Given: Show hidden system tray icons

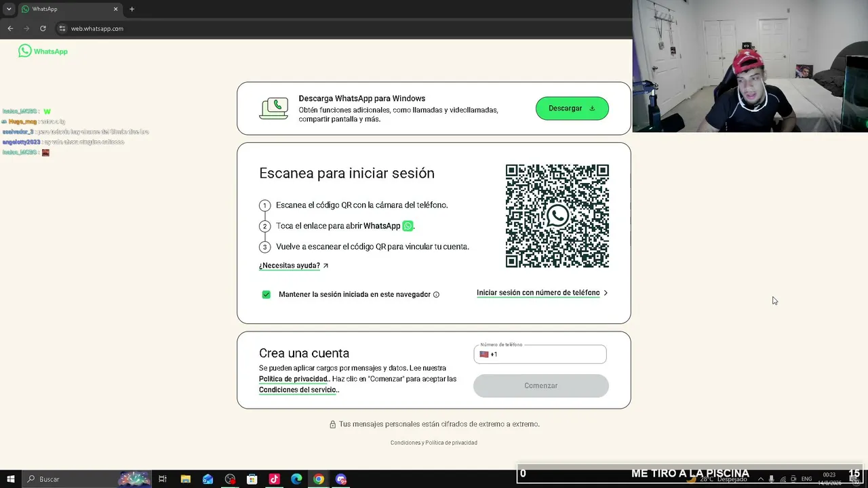Looking at the screenshot, I should click(x=761, y=479).
